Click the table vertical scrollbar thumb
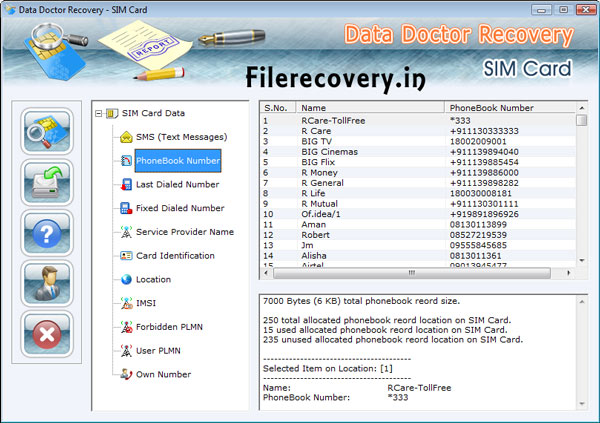This screenshot has height=423, width=600. pos(582,120)
